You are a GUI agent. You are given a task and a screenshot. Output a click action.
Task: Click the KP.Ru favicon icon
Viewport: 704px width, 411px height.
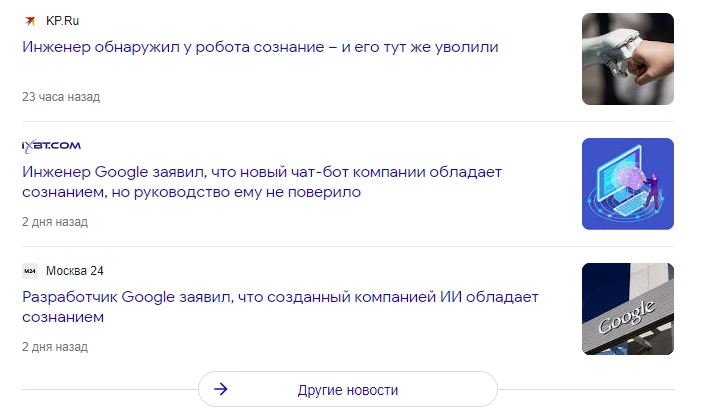pos(30,21)
